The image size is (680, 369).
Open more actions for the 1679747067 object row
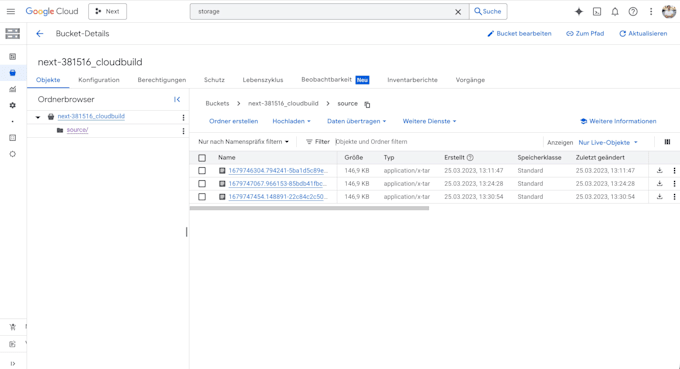[x=674, y=184]
